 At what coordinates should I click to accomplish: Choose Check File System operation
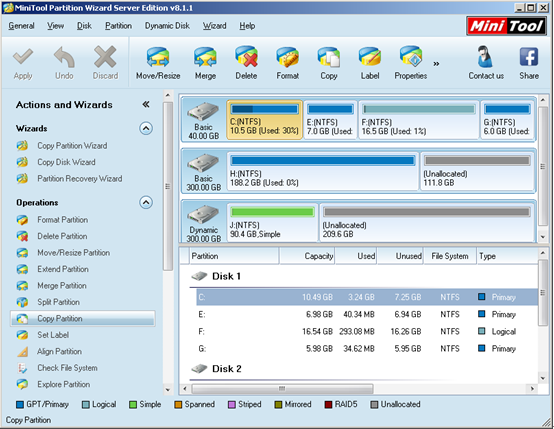[67, 368]
